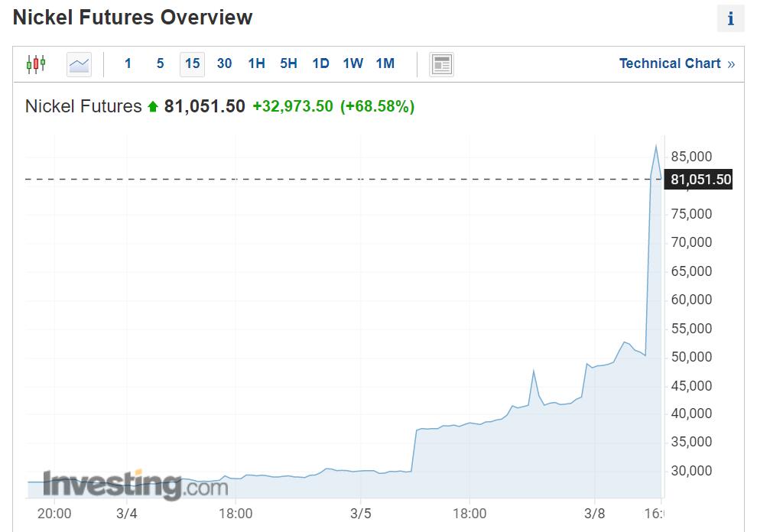Click the Investing.com watermark logo

coord(135,485)
